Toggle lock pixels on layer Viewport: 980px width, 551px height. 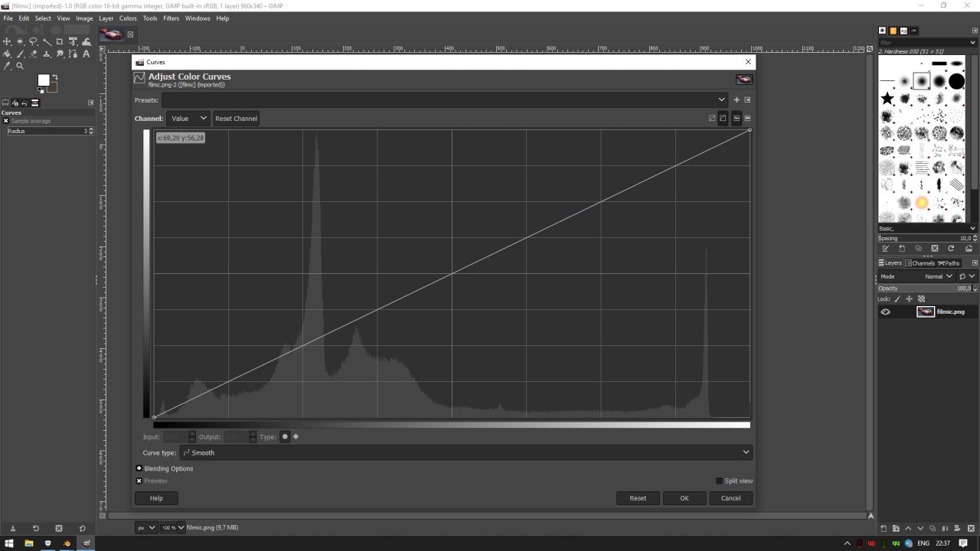897,298
